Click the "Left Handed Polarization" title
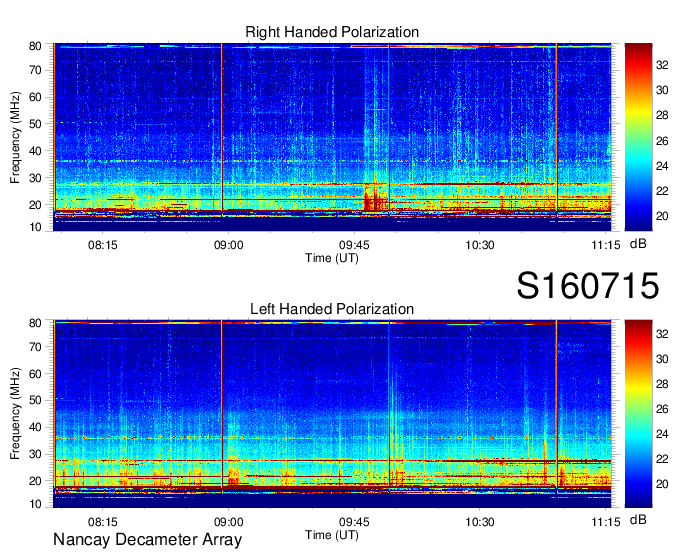Viewport: 680px width, 552px height. [332, 309]
